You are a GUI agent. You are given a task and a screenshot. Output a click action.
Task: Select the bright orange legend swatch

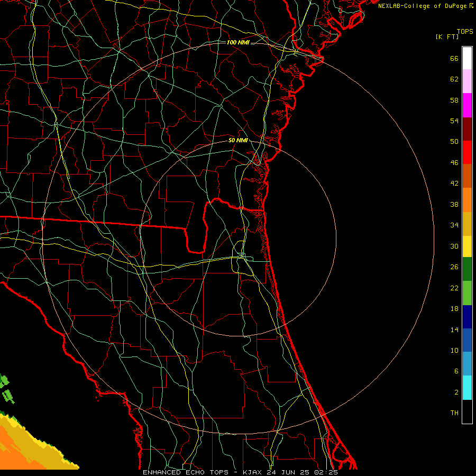[x=467, y=200]
